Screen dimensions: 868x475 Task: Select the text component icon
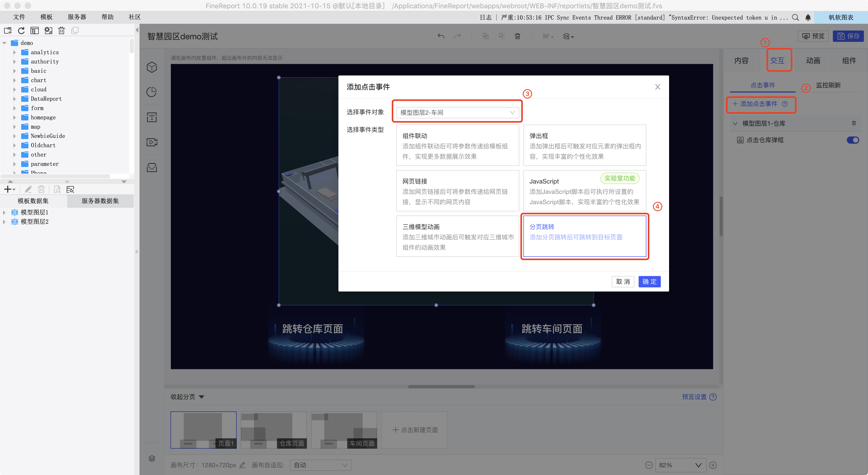pyautogui.click(x=152, y=117)
